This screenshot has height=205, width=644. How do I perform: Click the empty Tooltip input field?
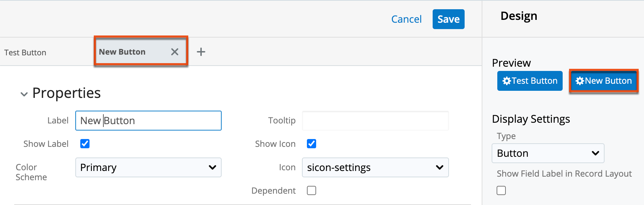pos(375,121)
